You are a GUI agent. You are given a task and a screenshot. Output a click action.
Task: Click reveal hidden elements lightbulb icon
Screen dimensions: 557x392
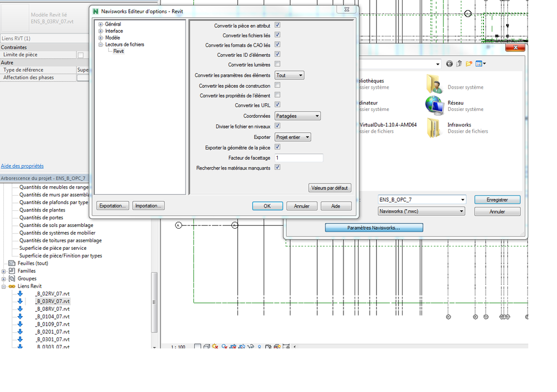259,346
